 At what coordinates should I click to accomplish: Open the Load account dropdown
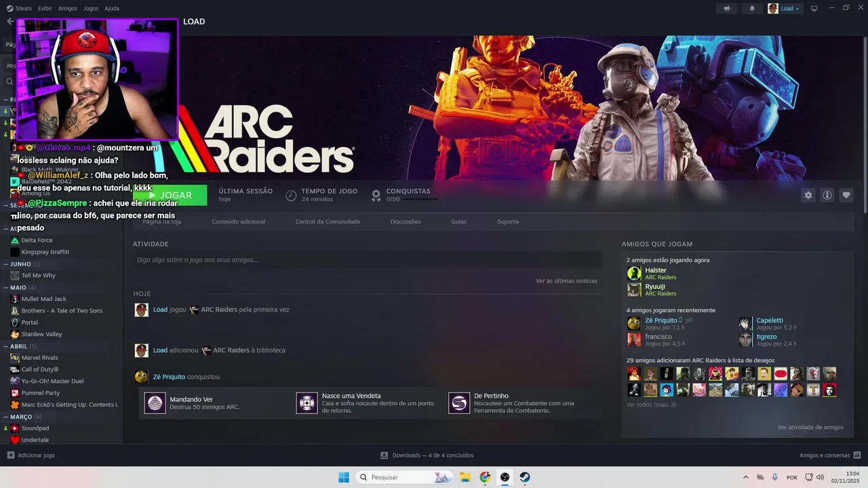click(x=785, y=9)
